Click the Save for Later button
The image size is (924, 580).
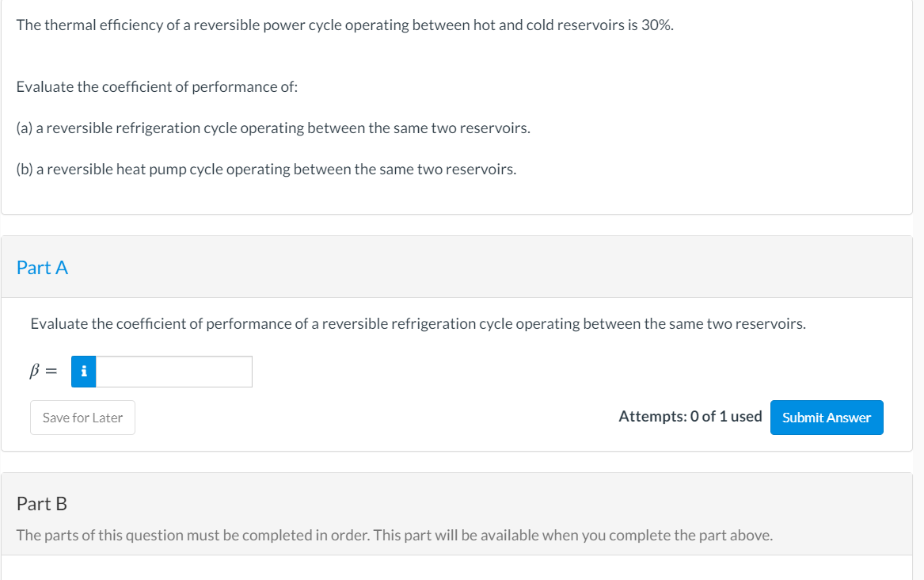(82, 418)
